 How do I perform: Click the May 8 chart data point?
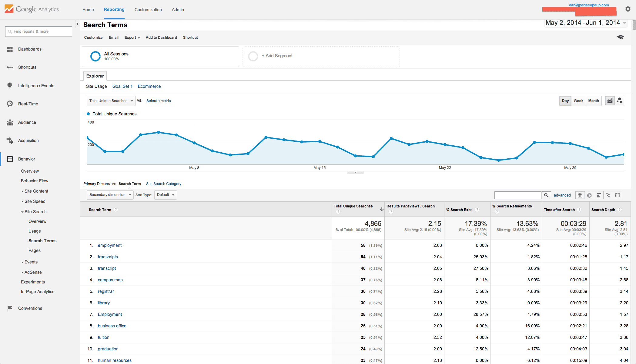(x=194, y=143)
